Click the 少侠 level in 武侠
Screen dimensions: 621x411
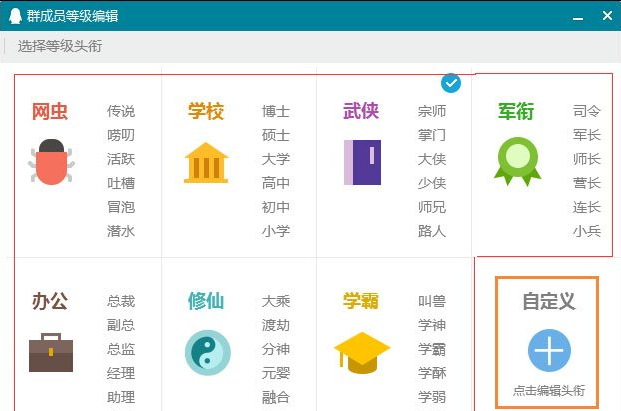[432, 183]
